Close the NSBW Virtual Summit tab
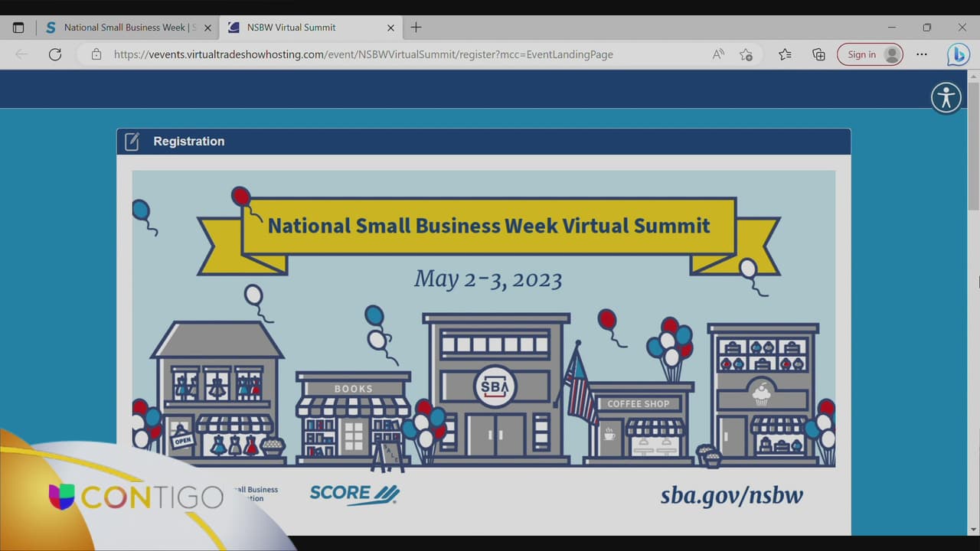 (390, 28)
